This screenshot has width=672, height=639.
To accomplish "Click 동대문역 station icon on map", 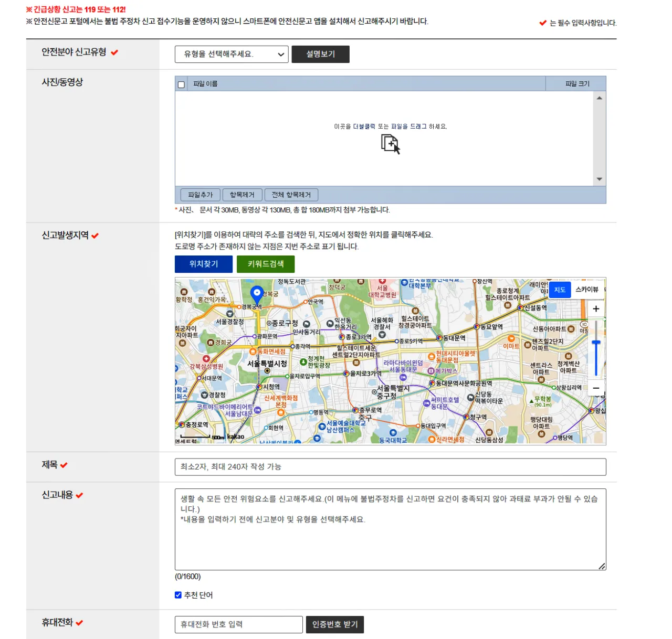I will click(x=439, y=338).
